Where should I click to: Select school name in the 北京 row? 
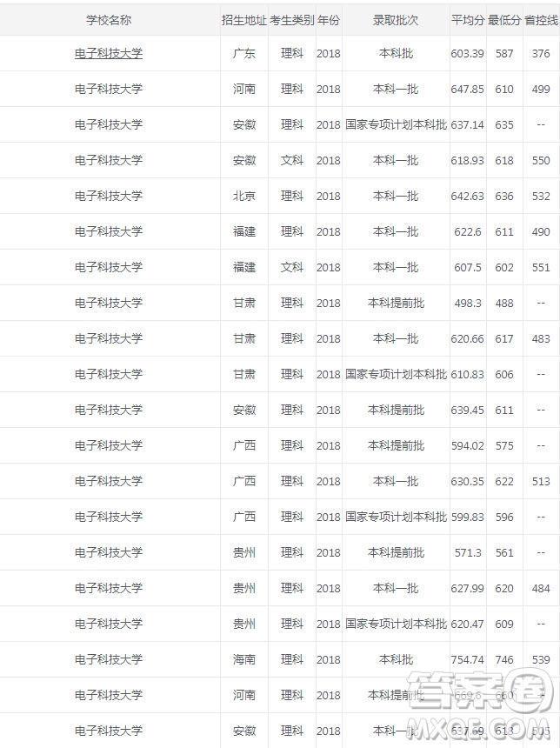click(x=109, y=196)
